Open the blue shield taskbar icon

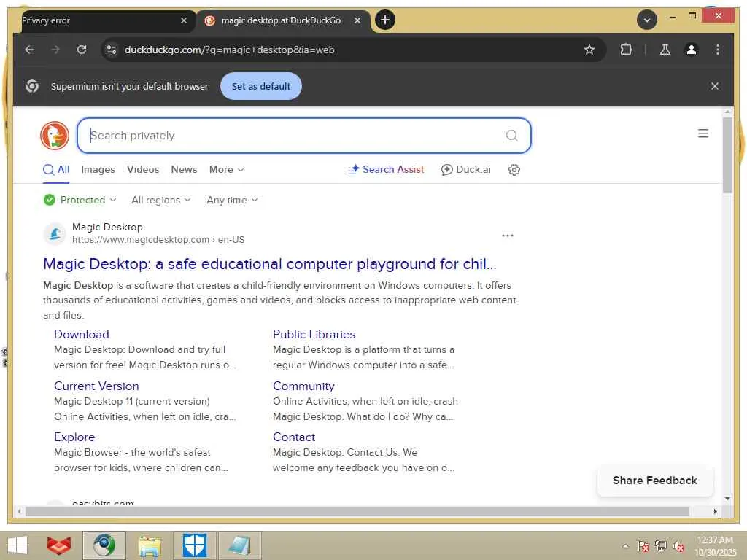pos(195,545)
